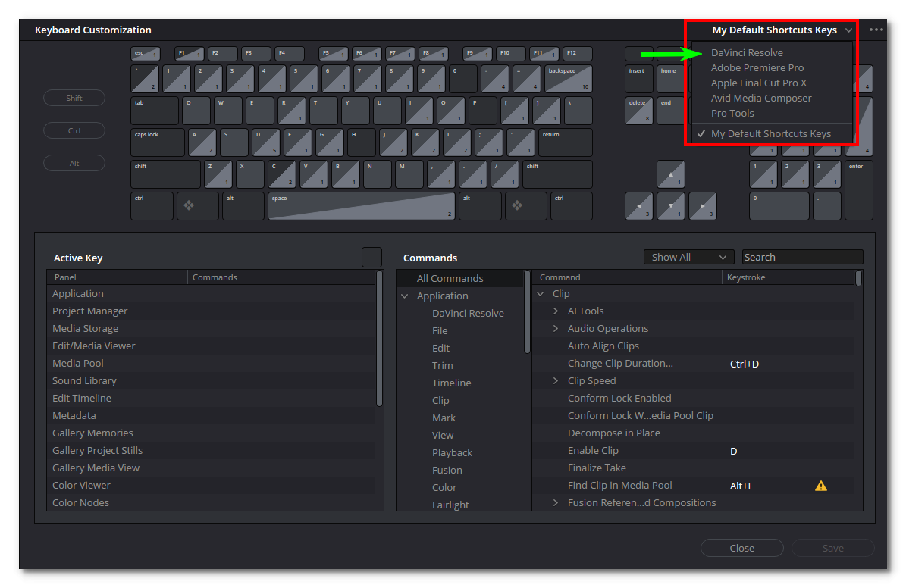Click the square button beside Active Key

tap(371, 258)
